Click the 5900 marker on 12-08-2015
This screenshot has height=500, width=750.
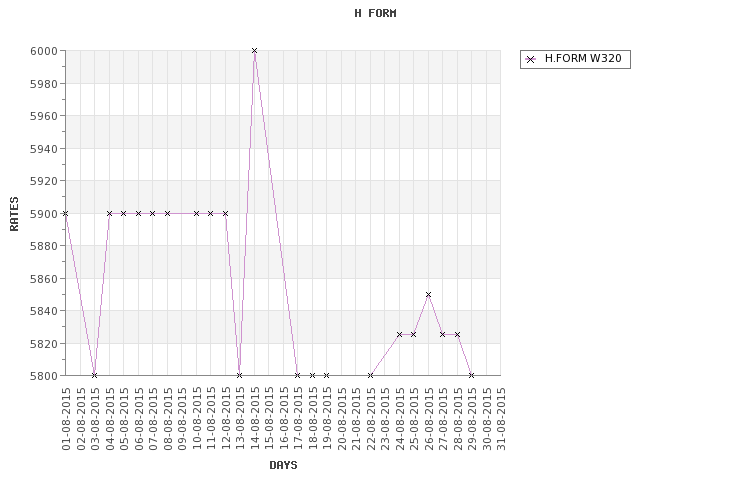pyautogui.click(x=225, y=213)
